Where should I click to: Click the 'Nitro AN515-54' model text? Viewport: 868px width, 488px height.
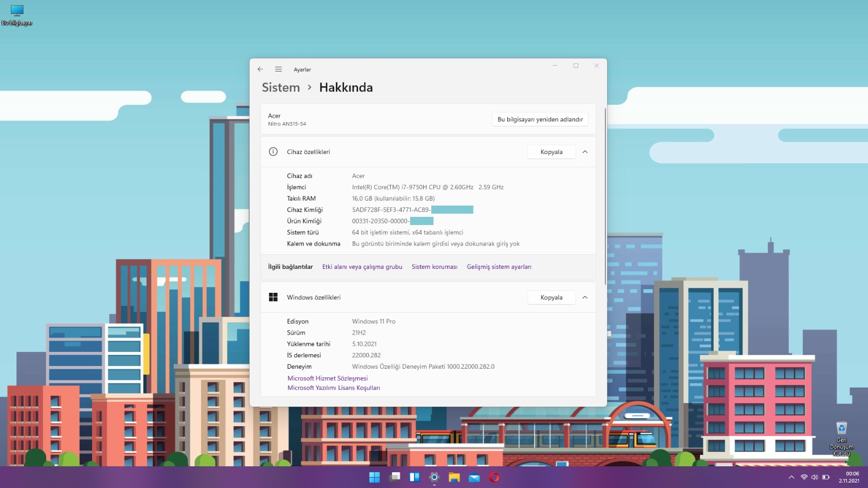click(x=287, y=124)
